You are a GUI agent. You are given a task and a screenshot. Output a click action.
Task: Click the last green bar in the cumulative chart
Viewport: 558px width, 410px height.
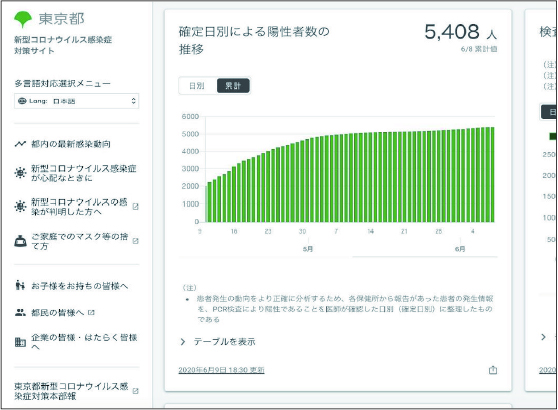tap(493, 174)
